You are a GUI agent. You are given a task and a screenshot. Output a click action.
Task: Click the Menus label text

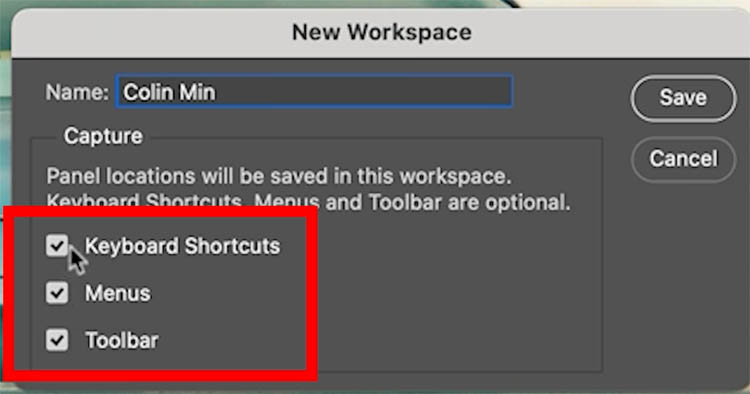[118, 293]
